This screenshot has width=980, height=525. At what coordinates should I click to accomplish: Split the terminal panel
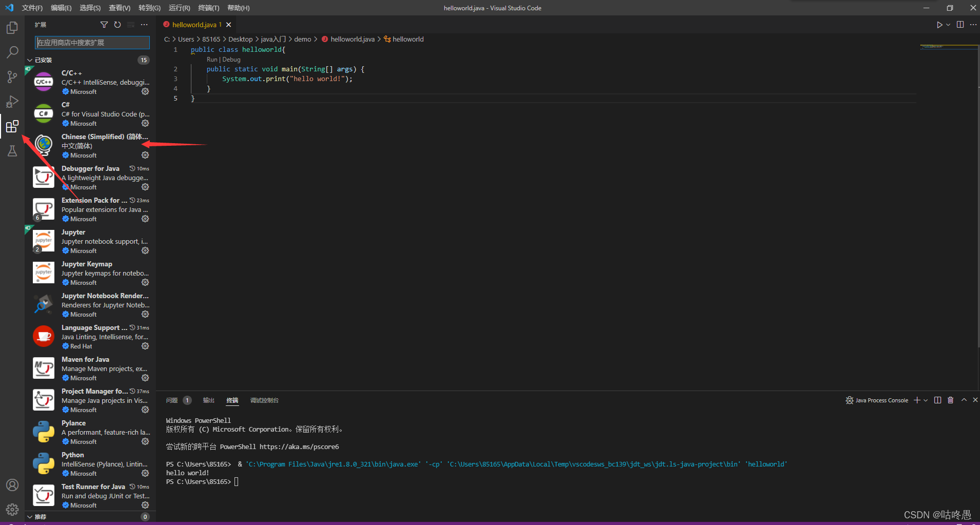tap(937, 400)
